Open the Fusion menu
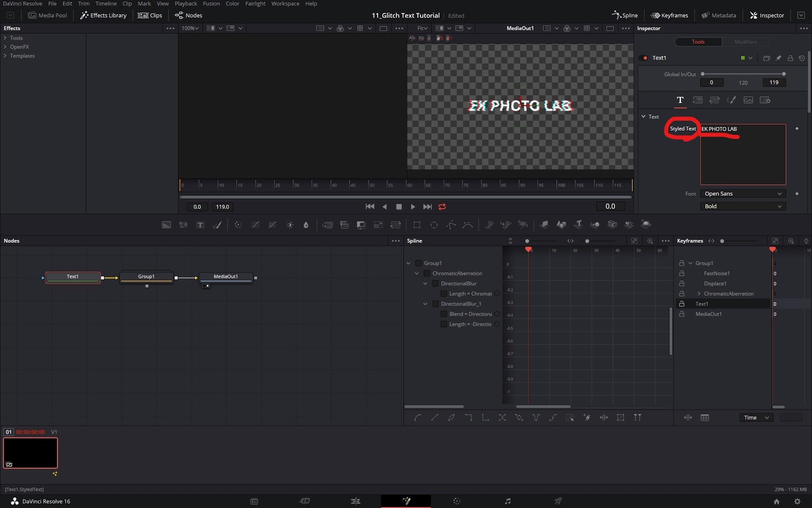 [x=211, y=4]
